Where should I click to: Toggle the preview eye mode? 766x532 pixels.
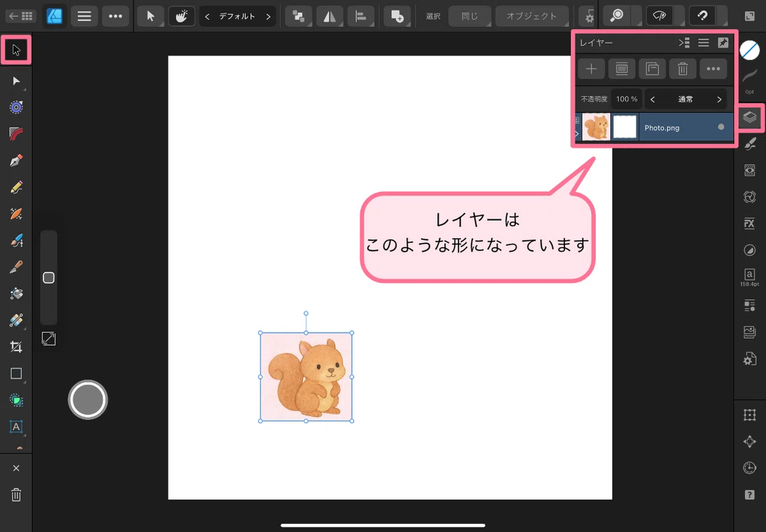[659, 16]
